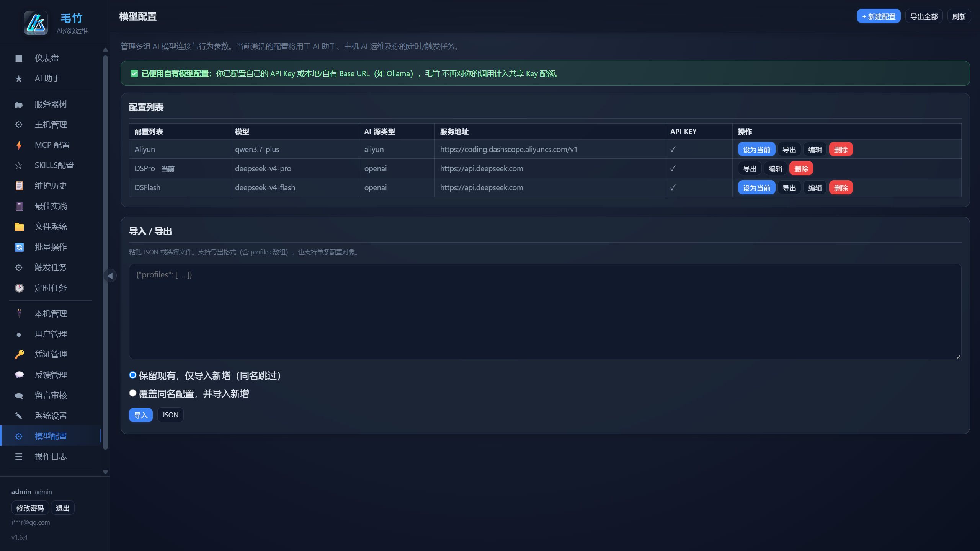
Task: Click the Aliyun row API KEY checkmark
Action: (673, 149)
